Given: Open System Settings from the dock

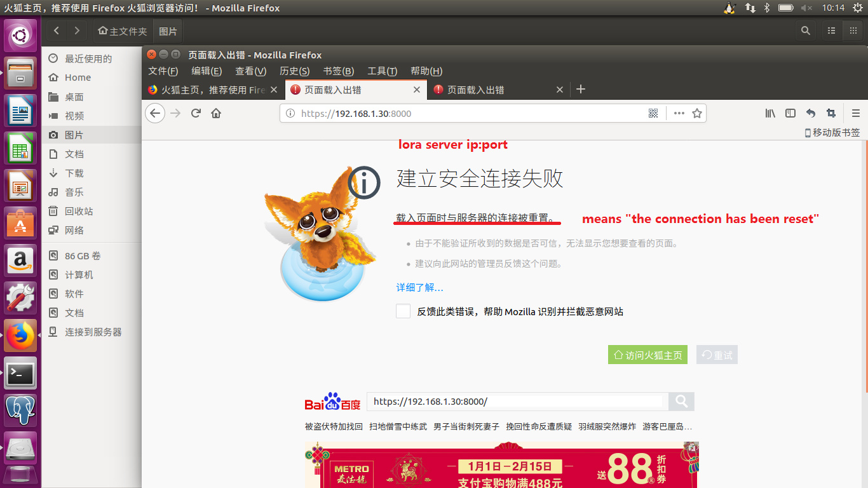Looking at the screenshot, I should pyautogui.click(x=20, y=298).
